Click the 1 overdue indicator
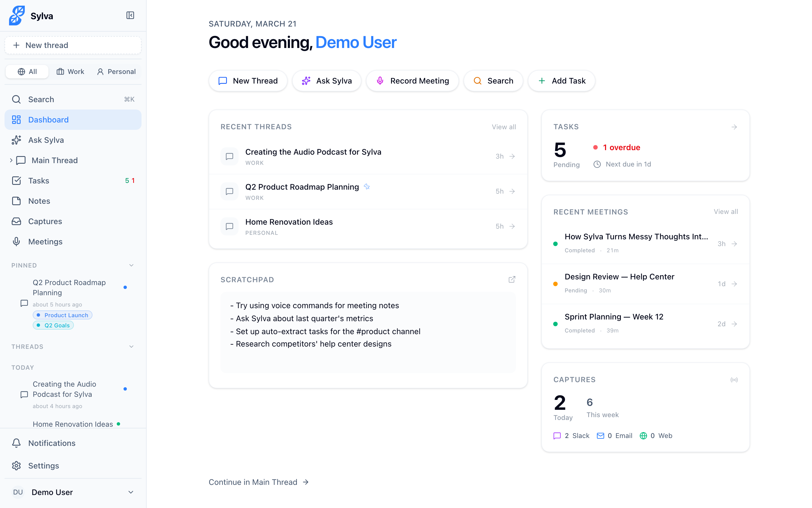Viewport: 812px width, 508px height. (616, 148)
